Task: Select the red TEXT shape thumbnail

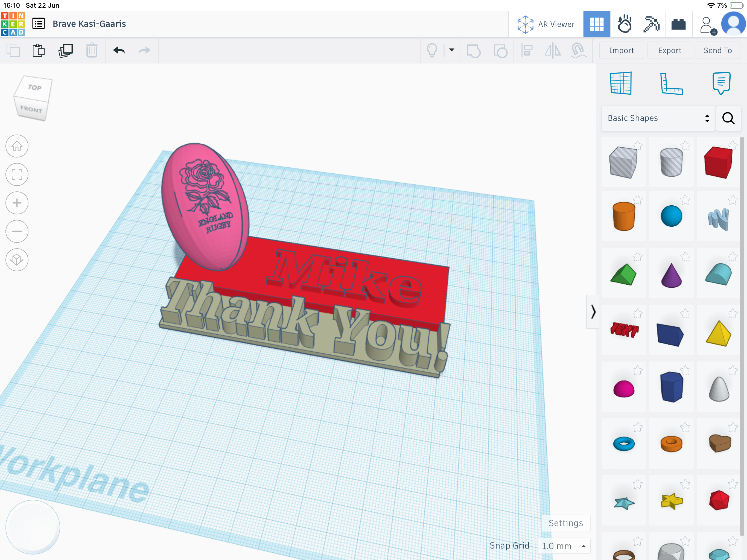Action: [624, 330]
